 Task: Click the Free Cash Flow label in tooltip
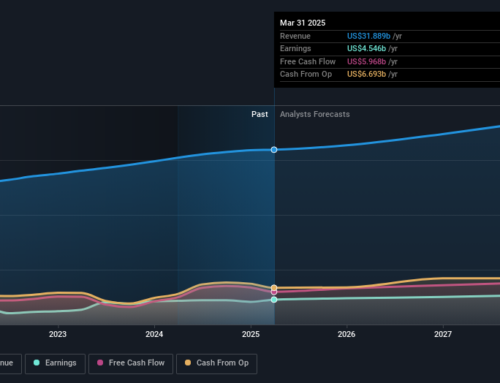pyautogui.click(x=308, y=62)
